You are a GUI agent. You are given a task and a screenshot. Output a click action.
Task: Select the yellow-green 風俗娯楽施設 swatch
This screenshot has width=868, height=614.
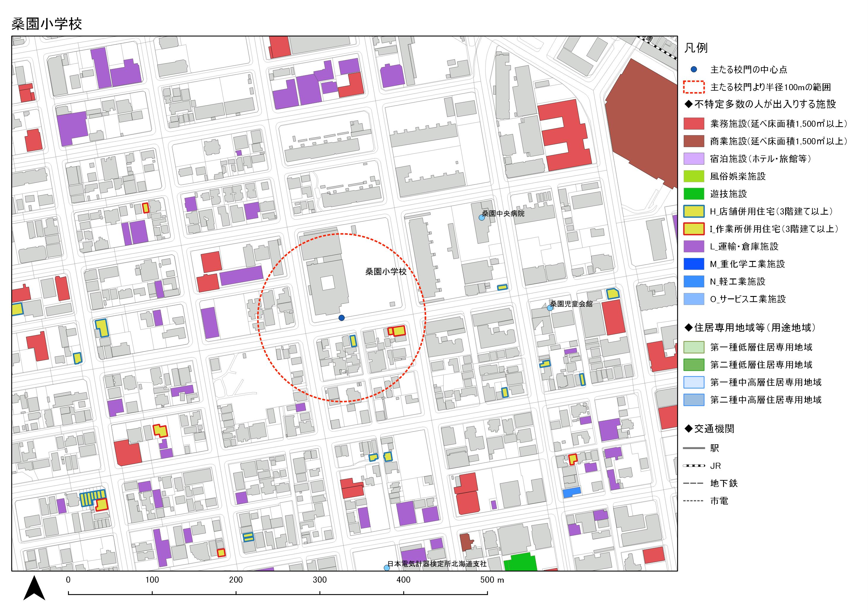coord(694,176)
